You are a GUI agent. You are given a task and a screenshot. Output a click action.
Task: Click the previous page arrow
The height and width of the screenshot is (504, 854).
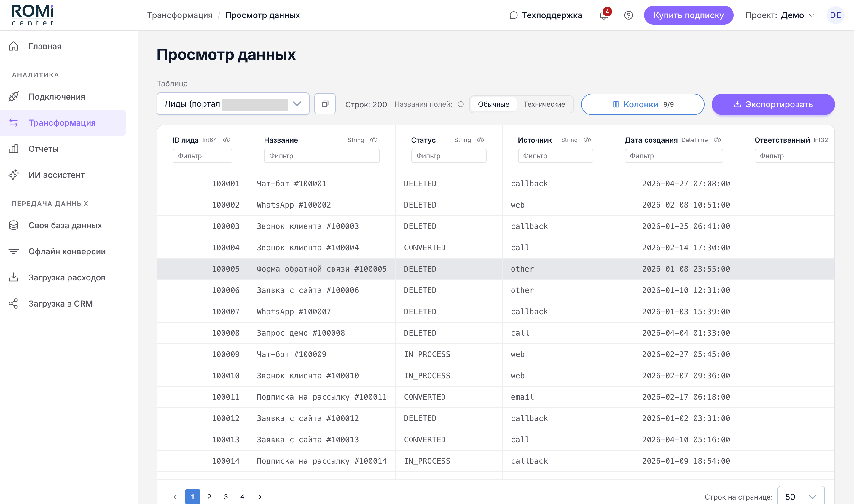(175, 497)
